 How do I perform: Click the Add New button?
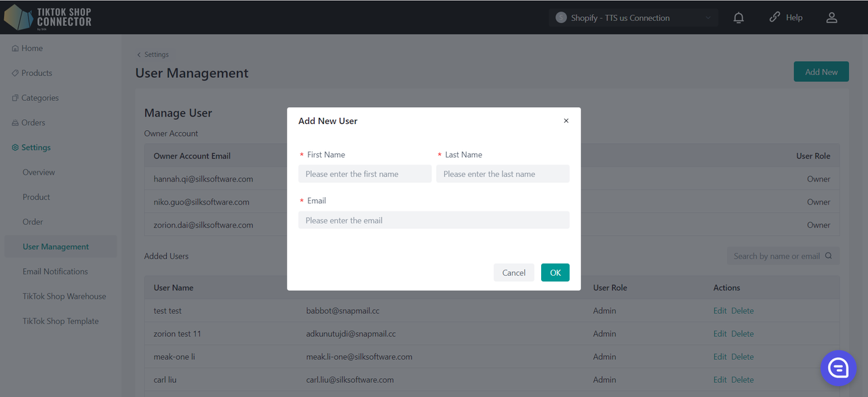point(821,72)
